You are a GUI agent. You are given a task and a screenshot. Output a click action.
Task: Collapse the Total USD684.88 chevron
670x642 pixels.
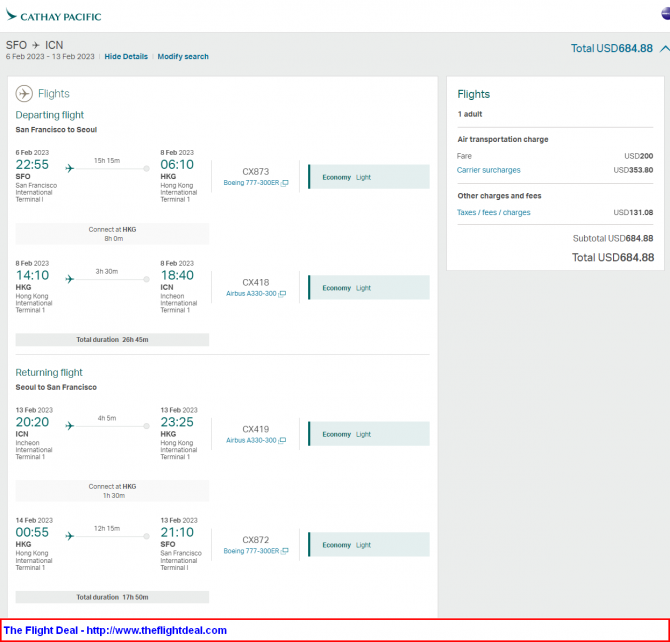664,48
